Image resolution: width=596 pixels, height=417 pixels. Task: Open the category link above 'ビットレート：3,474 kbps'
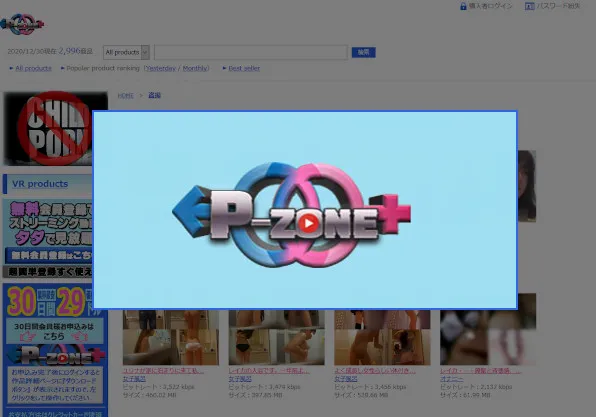(x=240, y=379)
